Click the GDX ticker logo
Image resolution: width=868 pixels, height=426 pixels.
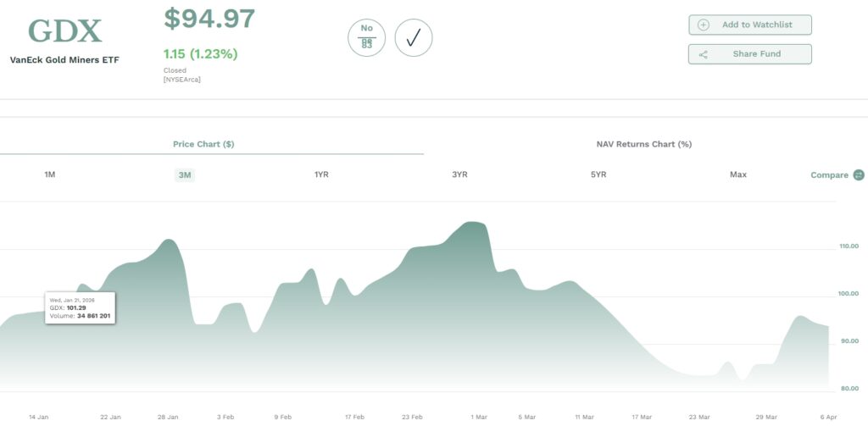[64, 31]
